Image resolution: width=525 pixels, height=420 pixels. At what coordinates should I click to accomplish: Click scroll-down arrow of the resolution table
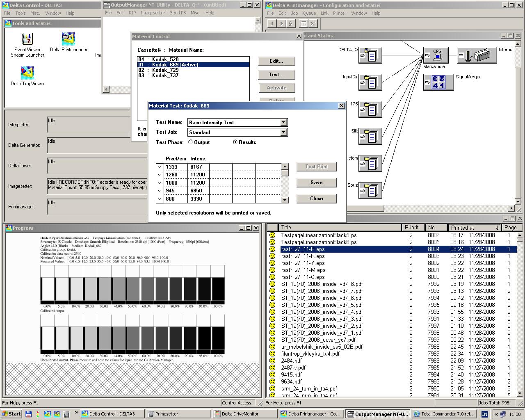point(285,200)
